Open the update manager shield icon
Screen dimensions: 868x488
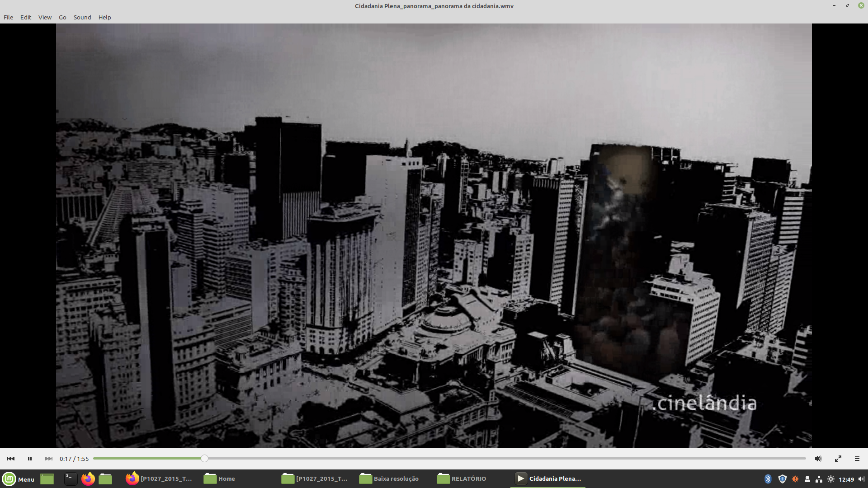click(783, 479)
